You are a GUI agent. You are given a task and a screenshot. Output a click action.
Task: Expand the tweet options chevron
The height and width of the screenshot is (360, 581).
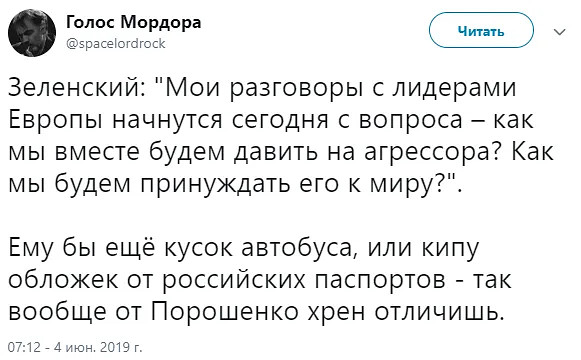pos(560,32)
